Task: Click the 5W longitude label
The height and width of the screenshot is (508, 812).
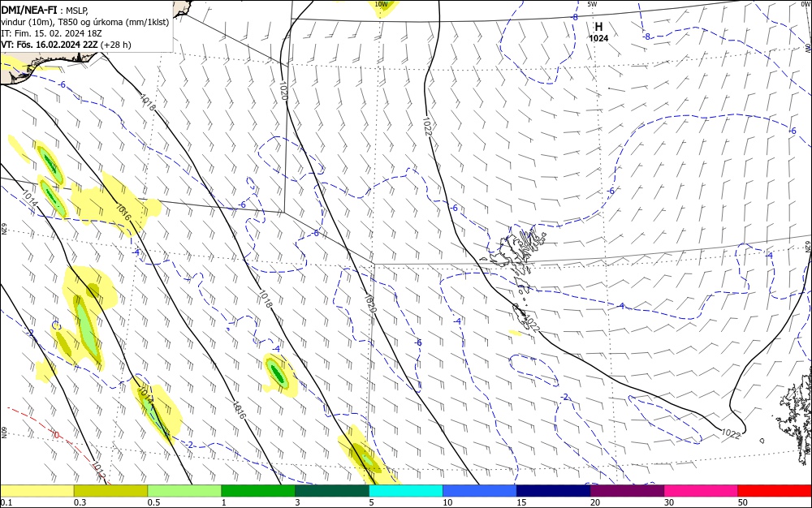Action: pos(593,4)
